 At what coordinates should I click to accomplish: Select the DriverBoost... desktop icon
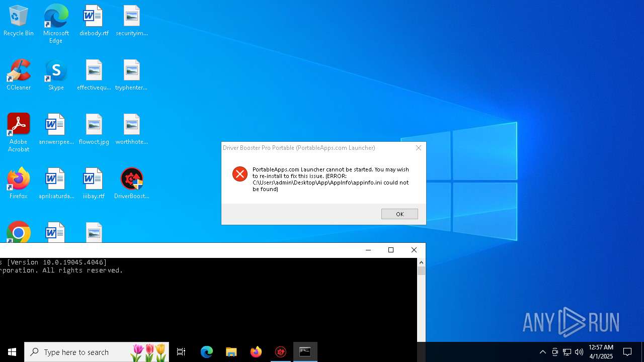pos(131,184)
